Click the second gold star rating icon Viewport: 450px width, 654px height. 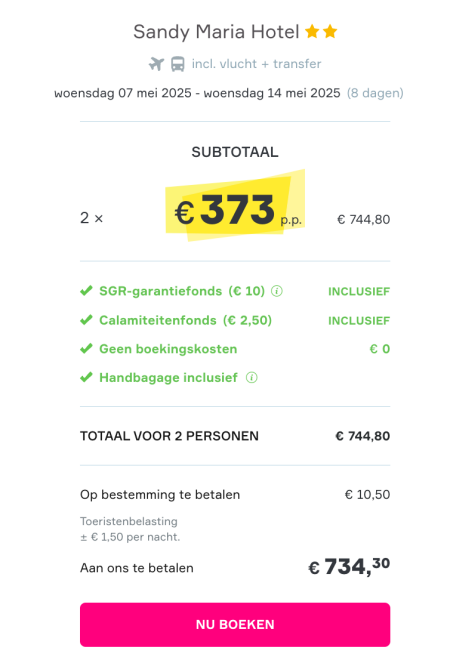[330, 31]
